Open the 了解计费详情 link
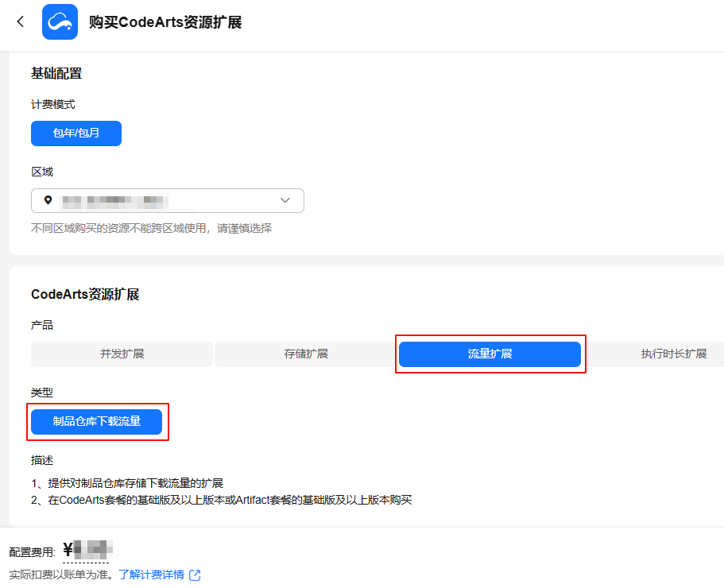724x588 pixels. tap(152, 574)
